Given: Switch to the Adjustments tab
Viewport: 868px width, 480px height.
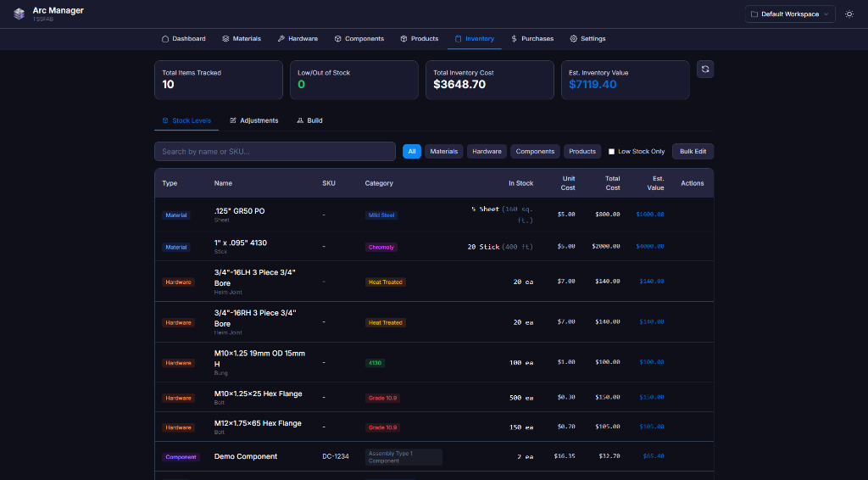Looking at the screenshot, I should [x=254, y=120].
